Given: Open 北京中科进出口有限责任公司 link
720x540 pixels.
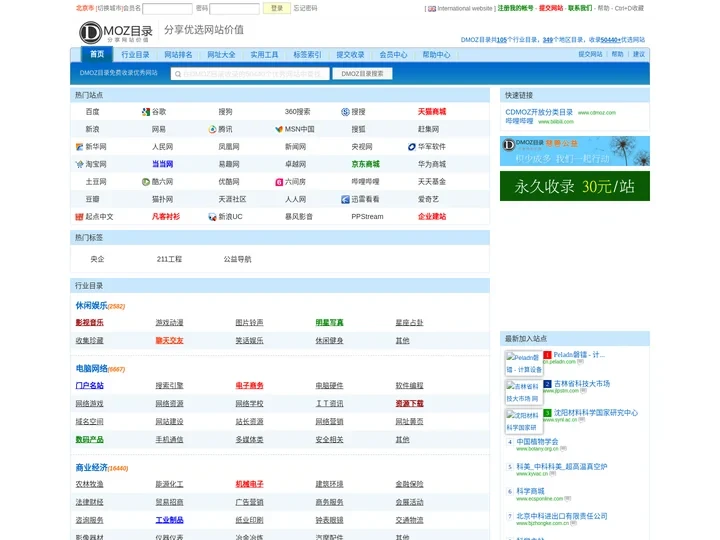Looking at the screenshot, I should click(562, 516).
